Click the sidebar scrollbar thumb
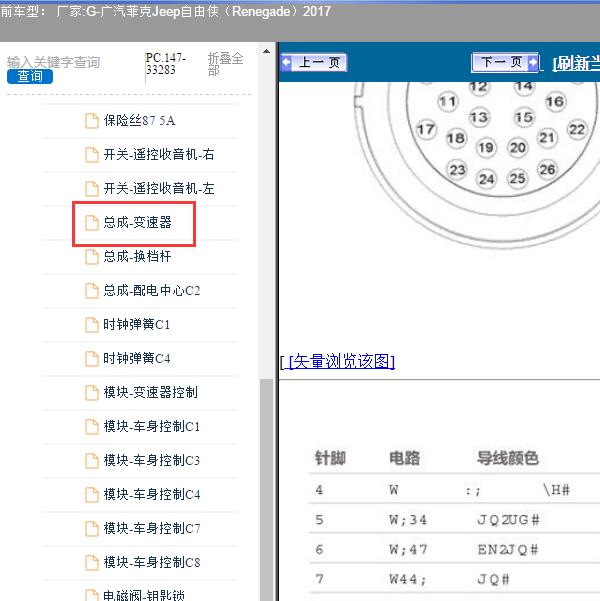600x601 pixels. tap(266, 490)
